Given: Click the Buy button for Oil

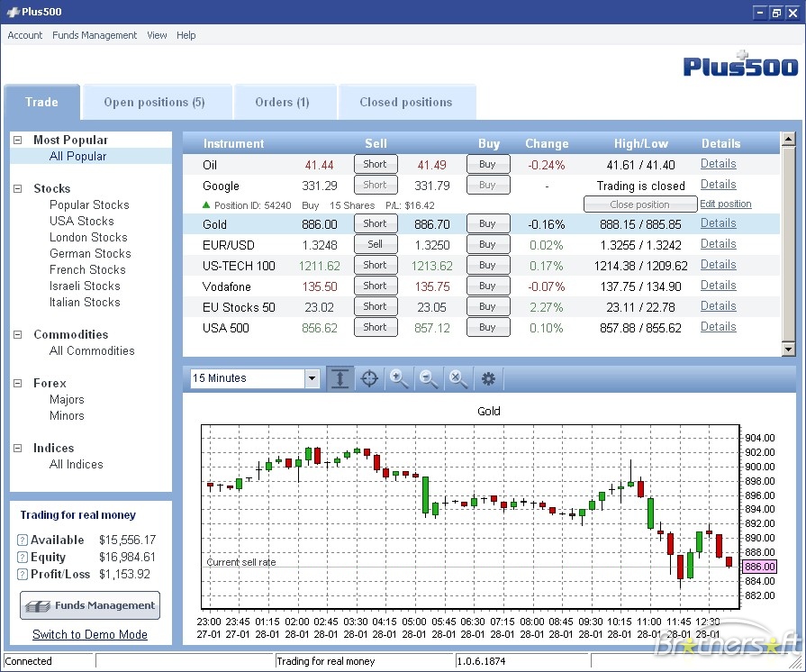Looking at the screenshot, I should pyautogui.click(x=488, y=164).
